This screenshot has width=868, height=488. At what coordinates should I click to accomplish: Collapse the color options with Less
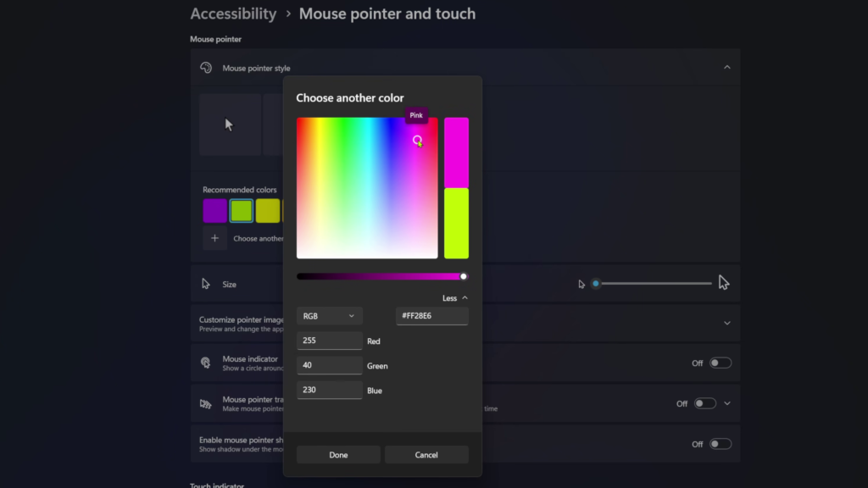[x=454, y=297]
